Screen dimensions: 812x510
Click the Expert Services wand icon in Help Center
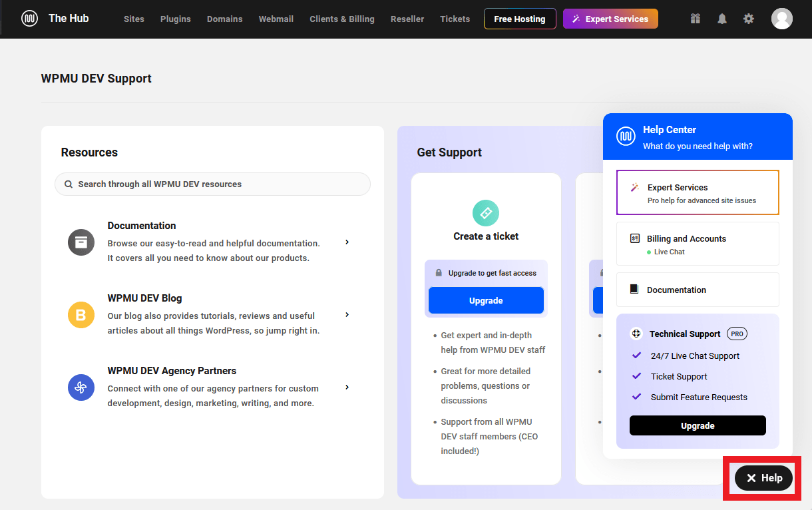coord(635,188)
